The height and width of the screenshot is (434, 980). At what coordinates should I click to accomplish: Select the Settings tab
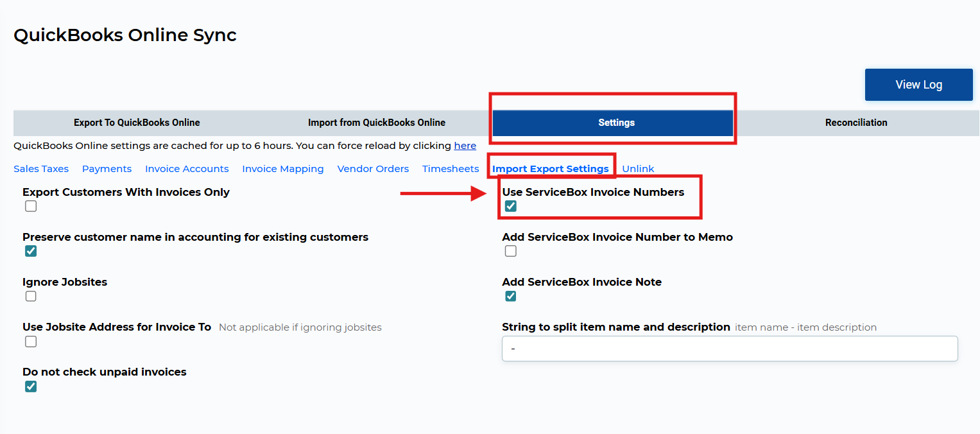(616, 123)
